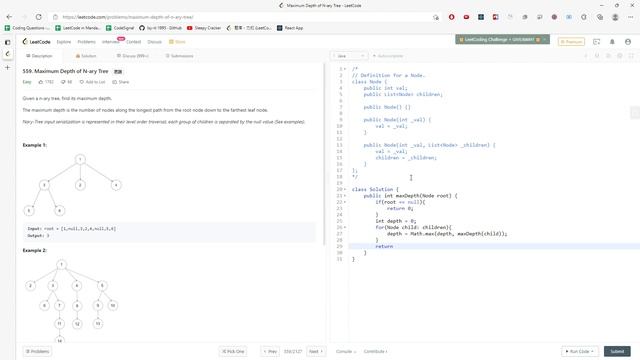
Task: Open the Contribute dropdown
Action: (376, 351)
